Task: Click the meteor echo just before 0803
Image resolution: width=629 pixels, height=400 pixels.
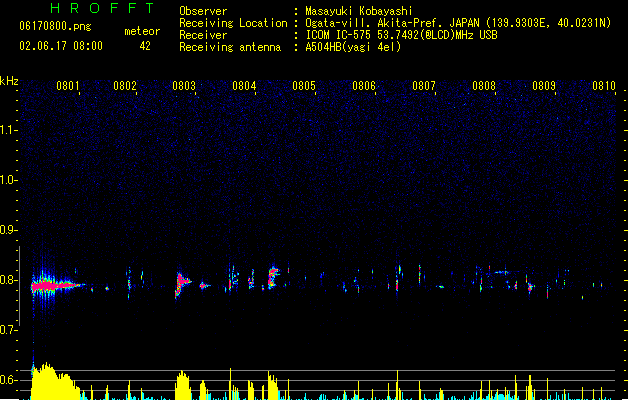Action: click(x=183, y=284)
